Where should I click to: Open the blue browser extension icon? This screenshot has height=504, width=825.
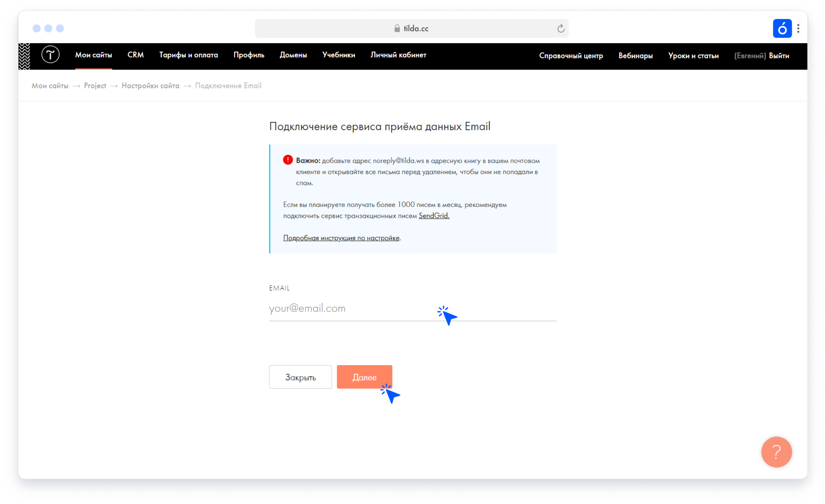782,29
